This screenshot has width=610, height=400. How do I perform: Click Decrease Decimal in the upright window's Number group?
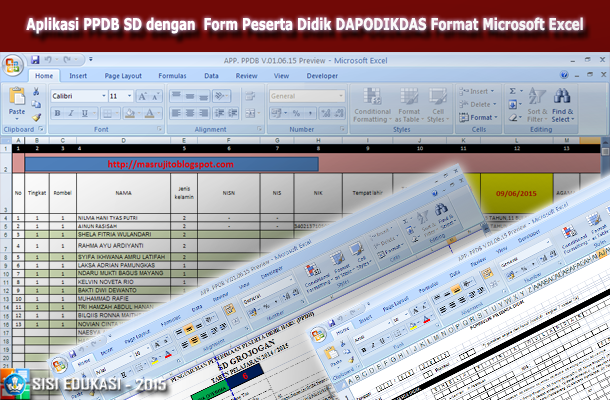coord(338,113)
